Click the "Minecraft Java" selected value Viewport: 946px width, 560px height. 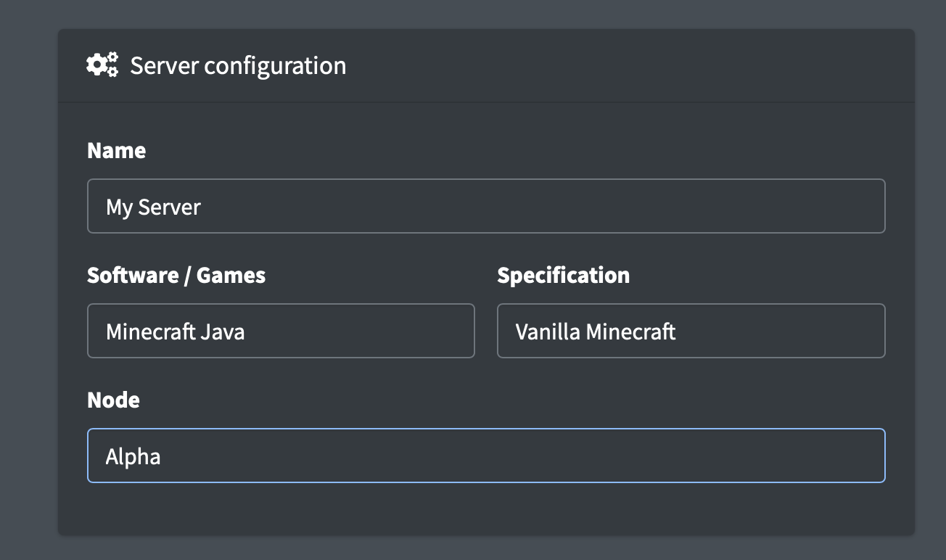175,332
